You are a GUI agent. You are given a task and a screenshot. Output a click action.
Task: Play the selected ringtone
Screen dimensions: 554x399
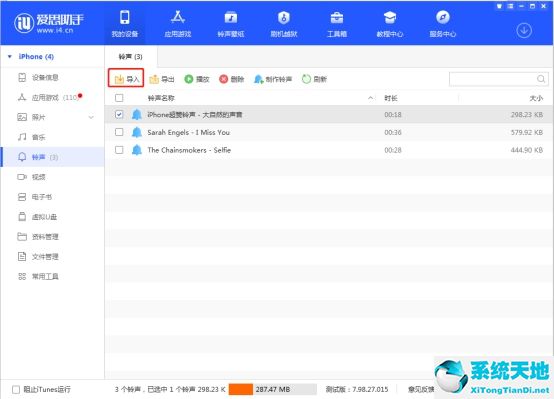coord(197,79)
